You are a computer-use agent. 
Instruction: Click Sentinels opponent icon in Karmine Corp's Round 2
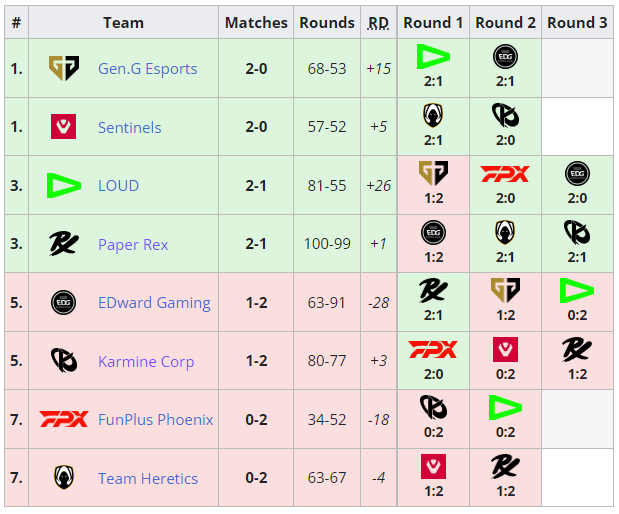pos(506,349)
